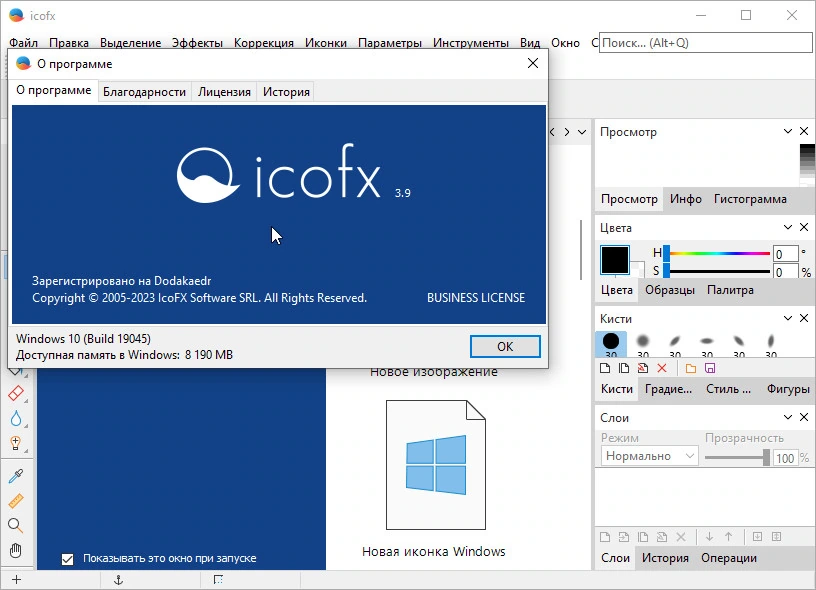Click the orange open folder icon in Кисти
The height and width of the screenshot is (590, 816).
pos(691,368)
